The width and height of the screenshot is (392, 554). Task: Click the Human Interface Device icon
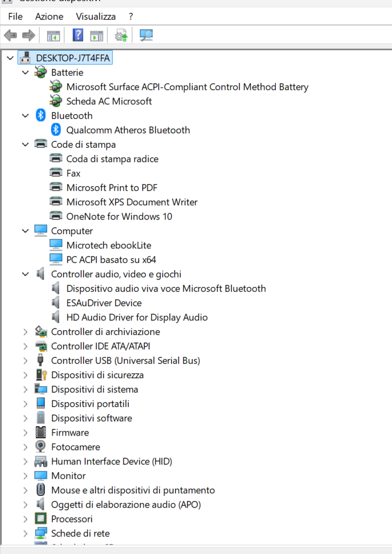click(x=40, y=461)
